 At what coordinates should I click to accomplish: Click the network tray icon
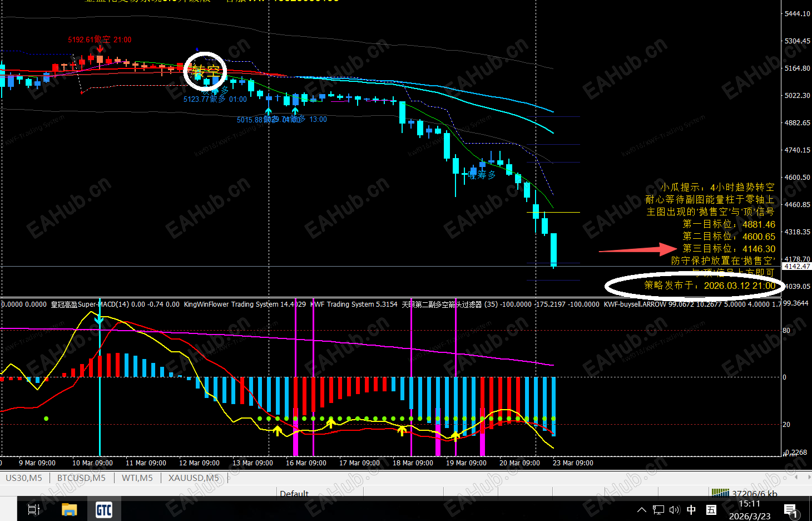click(x=658, y=510)
